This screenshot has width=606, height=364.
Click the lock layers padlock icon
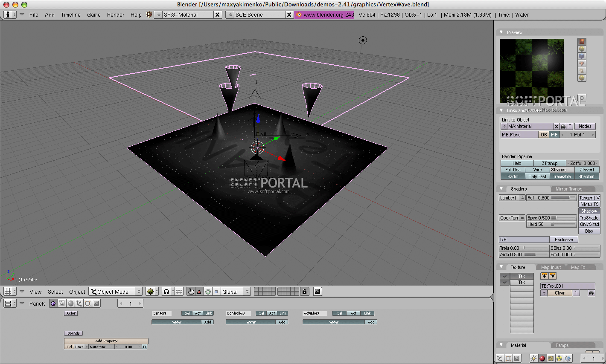[x=304, y=292]
